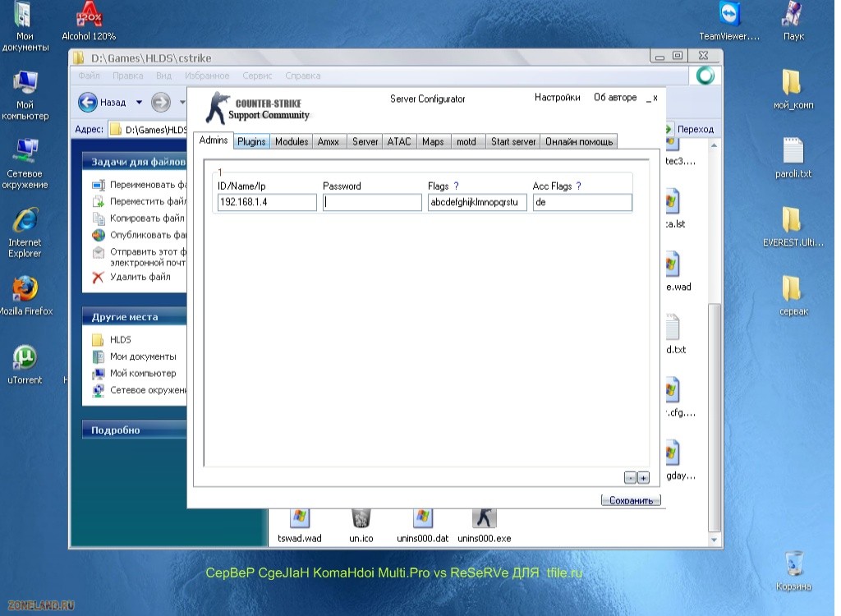
Task: Click the help question mark beside Acc Flags
Action: 578,186
